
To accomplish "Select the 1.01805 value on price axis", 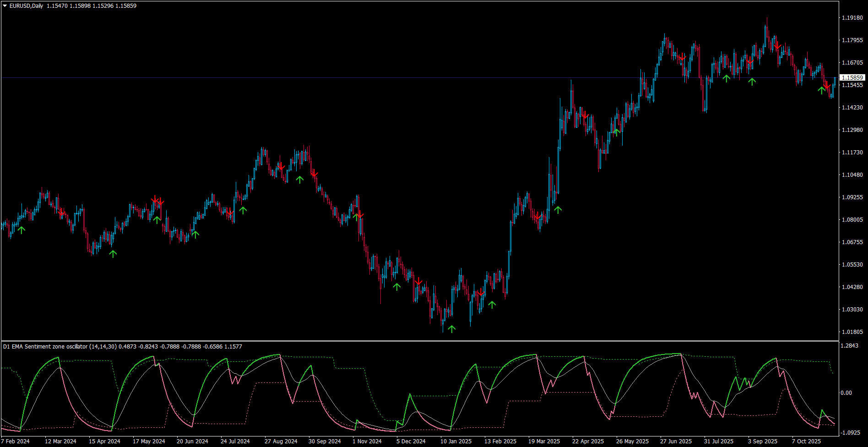I will click(x=852, y=332).
